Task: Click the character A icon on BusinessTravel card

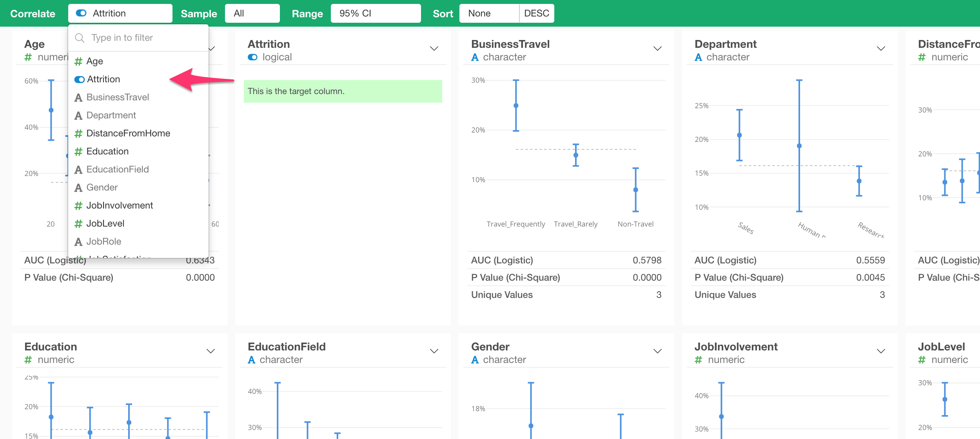Action: (x=475, y=57)
